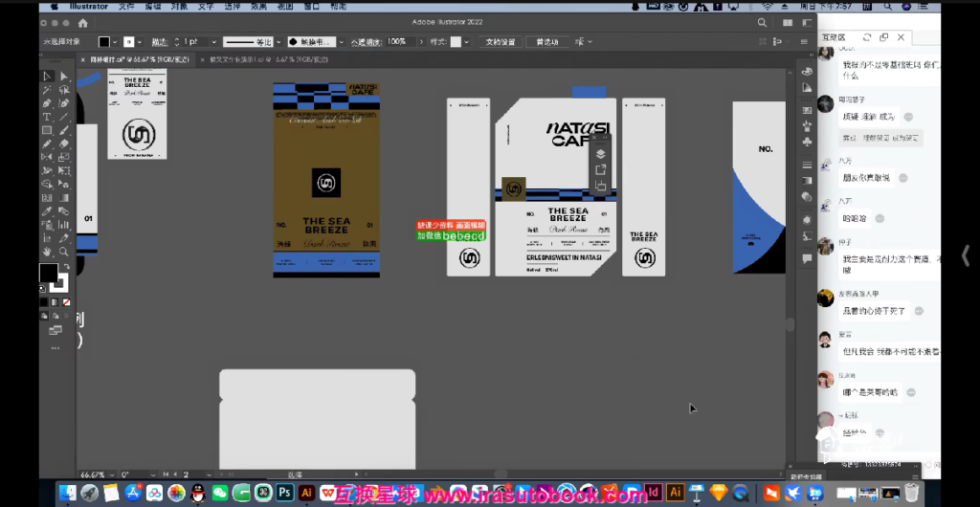
Task: Select the Pencil/Shaper tool
Action: coord(47,143)
